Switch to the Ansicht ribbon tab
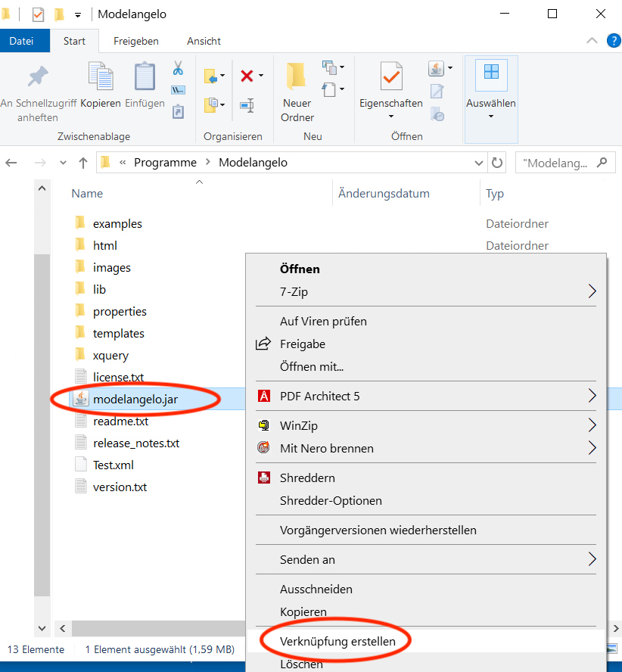The image size is (622, 672). [204, 41]
